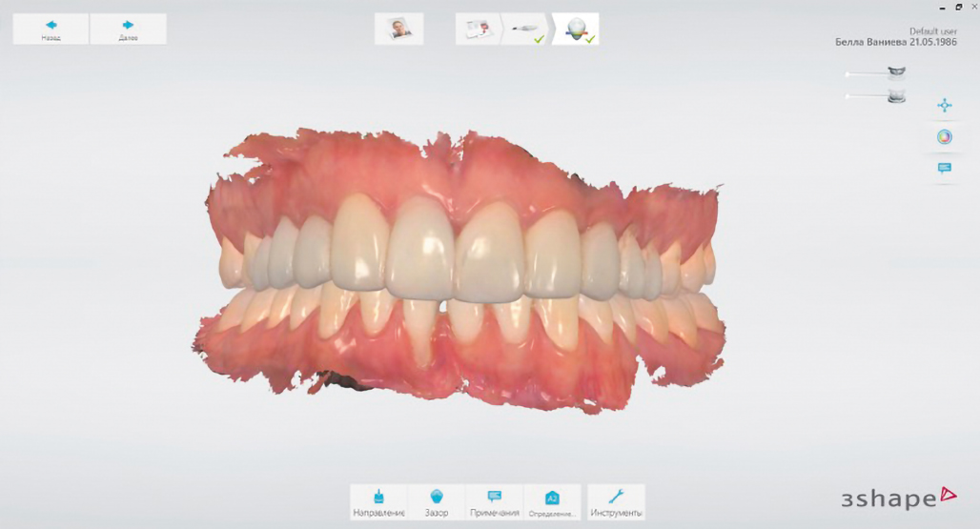Image resolution: width=980 pixels, height=529 pixels.
Task: Select the Направление tool
Action: 378,502
